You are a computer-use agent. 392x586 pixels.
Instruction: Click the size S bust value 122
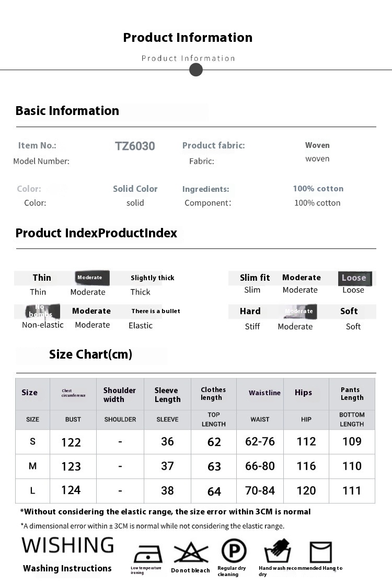click(71, 442)
